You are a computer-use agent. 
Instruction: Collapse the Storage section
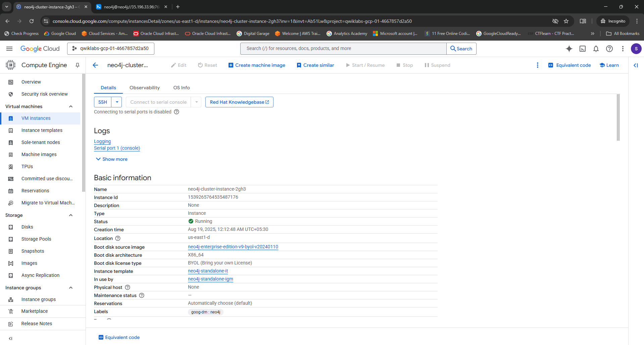[71, 215]
